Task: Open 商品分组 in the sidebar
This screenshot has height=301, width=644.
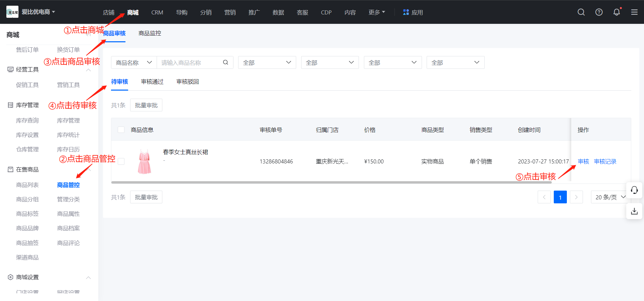Action: tap(28, 199)
